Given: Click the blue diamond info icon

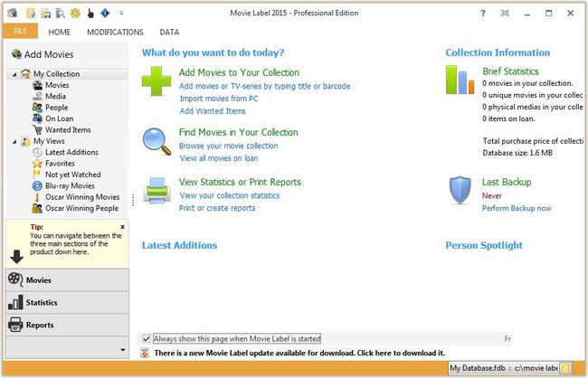Looking at the screenshot, I should 105,14.
